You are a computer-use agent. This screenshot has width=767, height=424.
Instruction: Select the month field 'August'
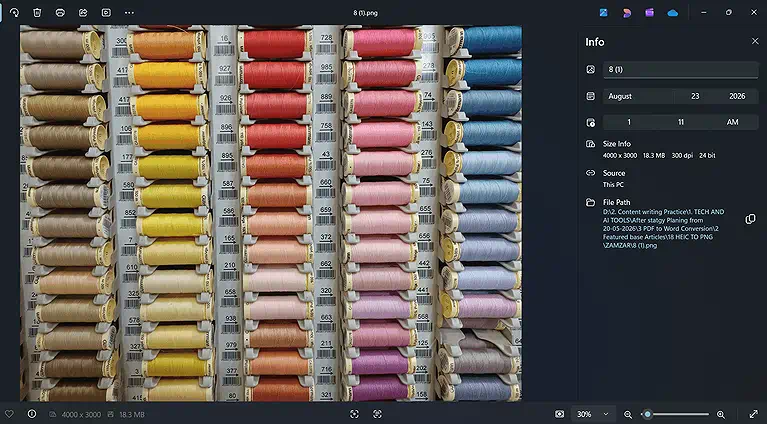[x=638, y=96]
